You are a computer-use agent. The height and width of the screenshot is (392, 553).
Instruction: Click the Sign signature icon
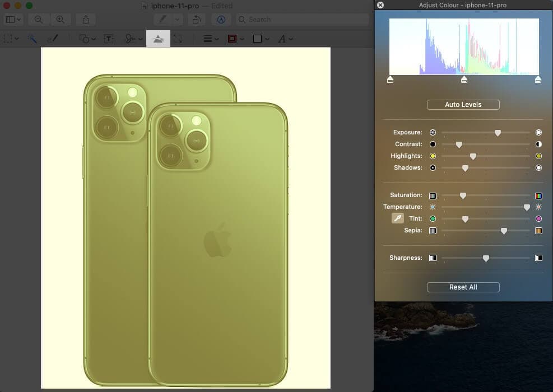[130, 39]
